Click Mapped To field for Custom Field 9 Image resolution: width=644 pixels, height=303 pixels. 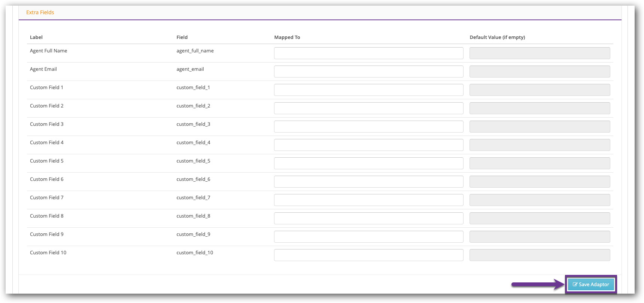pos(369,237)
